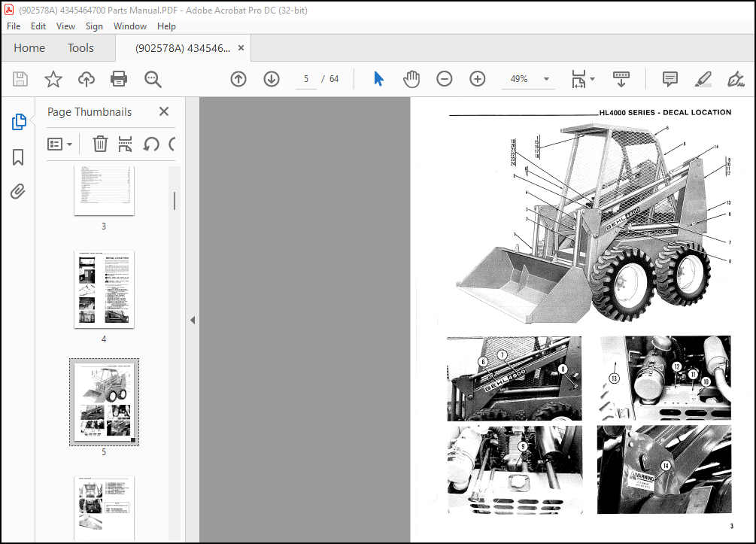Open the Window menu
The width and height of the screenshot is (756, 544).
click(x=129, y=26)
